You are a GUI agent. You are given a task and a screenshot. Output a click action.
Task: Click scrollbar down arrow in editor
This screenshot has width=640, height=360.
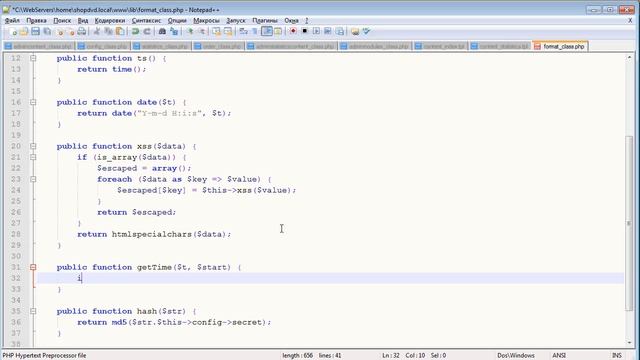click(x=629, y=343)
